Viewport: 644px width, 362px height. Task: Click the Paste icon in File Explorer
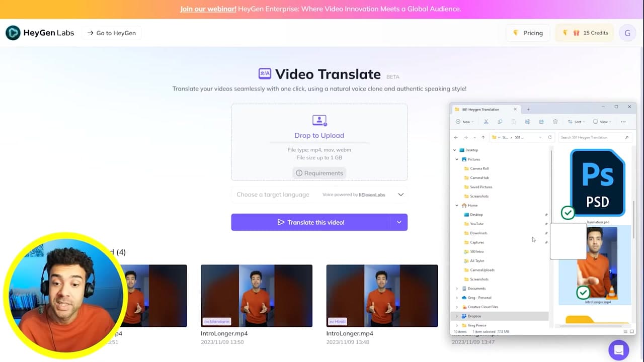coord(514,122)
